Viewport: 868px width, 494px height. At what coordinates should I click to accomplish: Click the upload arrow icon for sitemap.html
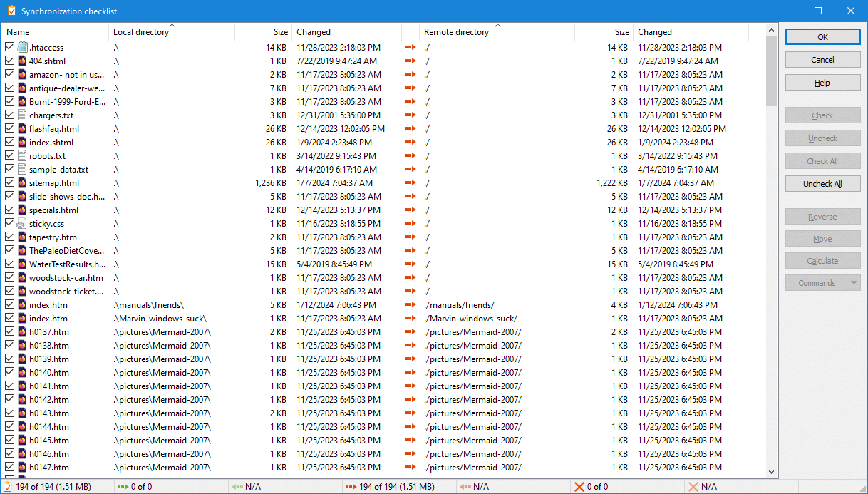[x=410, y=183]
